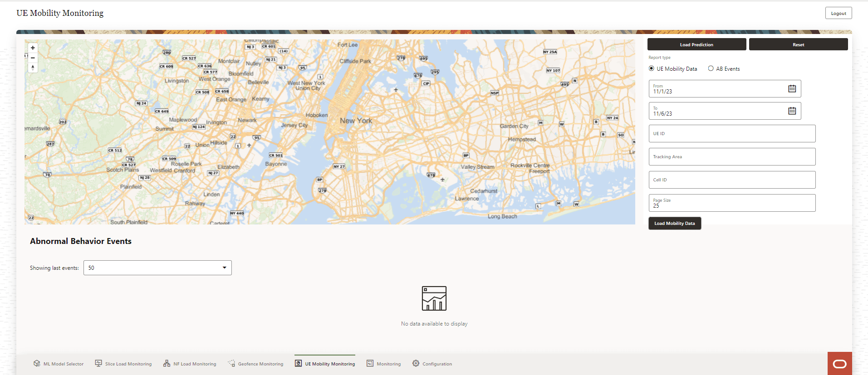Select UE Mobility Data report type

point(652,68)
